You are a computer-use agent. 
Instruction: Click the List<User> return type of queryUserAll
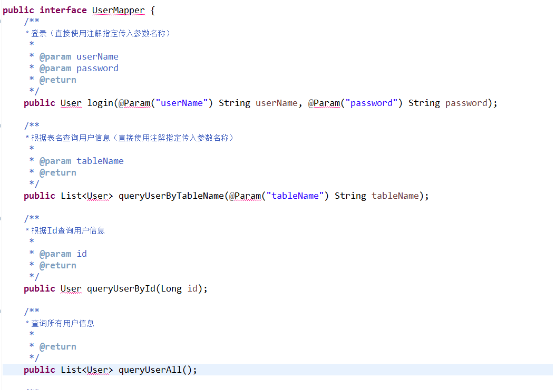tap(87, 370)
